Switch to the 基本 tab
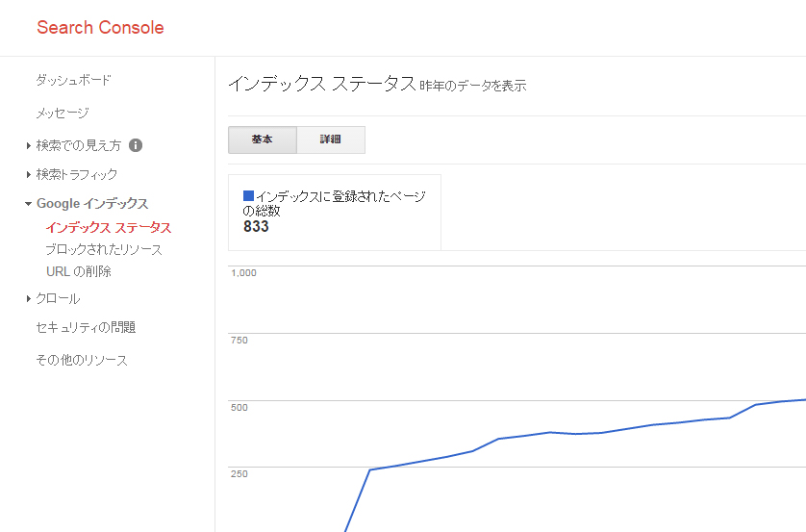 point(263,139)
